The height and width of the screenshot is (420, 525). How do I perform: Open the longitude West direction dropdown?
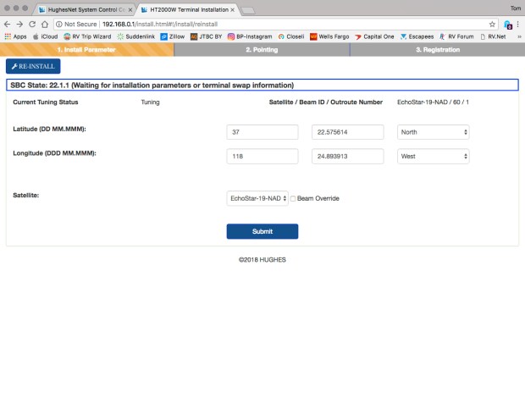pyautogui.click(x=433, y=156)
